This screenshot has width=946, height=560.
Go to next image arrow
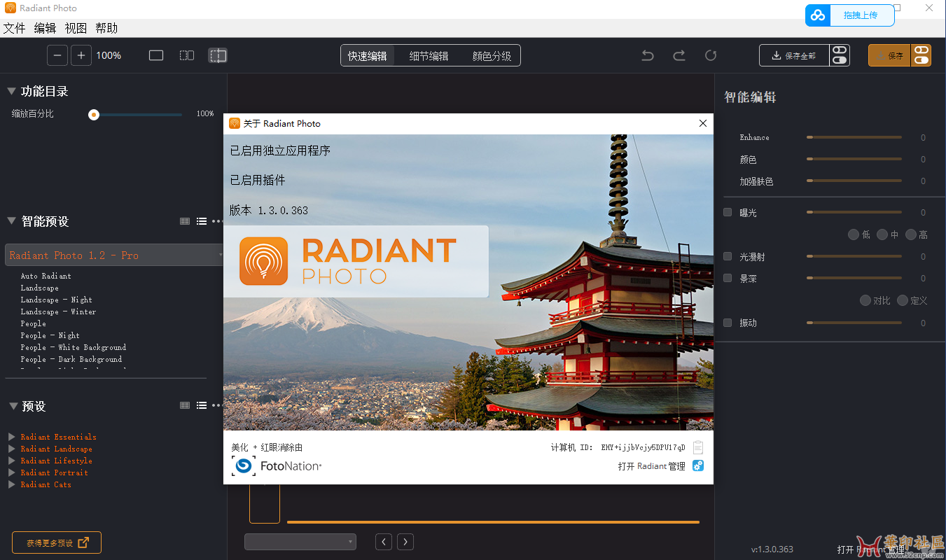point(405,542)
